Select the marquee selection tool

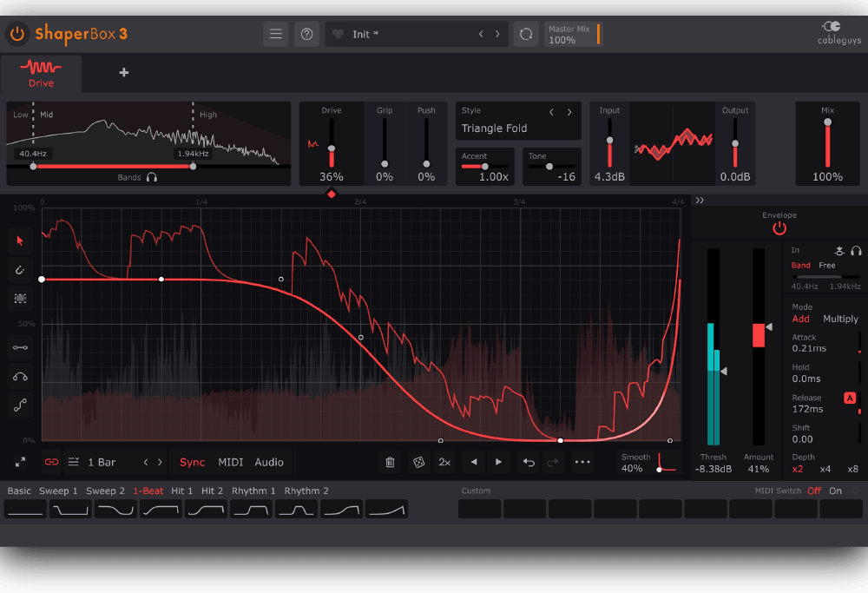click(21, 299)
